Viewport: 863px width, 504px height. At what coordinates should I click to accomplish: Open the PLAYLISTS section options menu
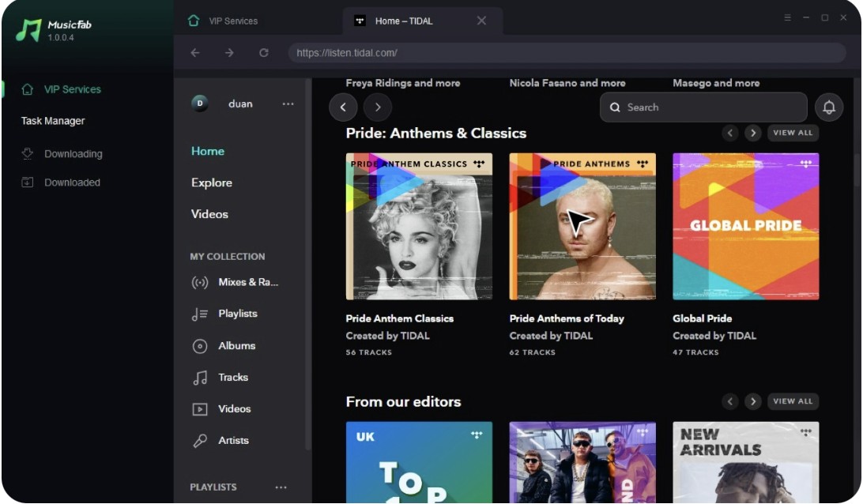281,487
